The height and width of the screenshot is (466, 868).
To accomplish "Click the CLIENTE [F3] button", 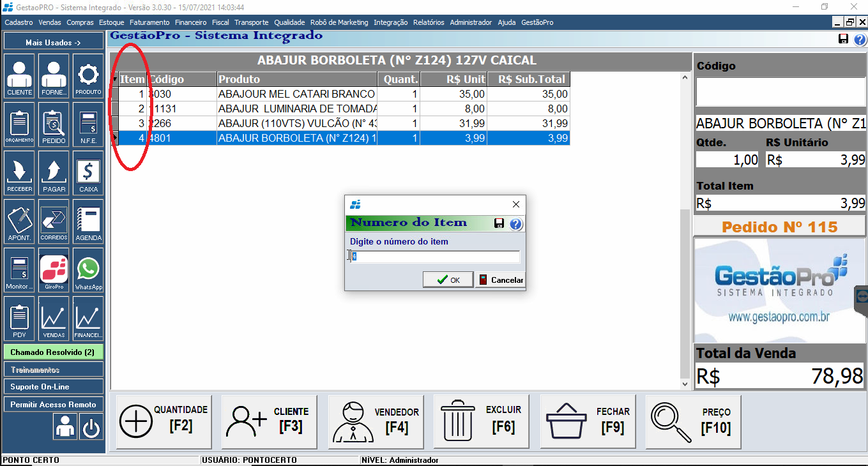I will coord(270,421).
